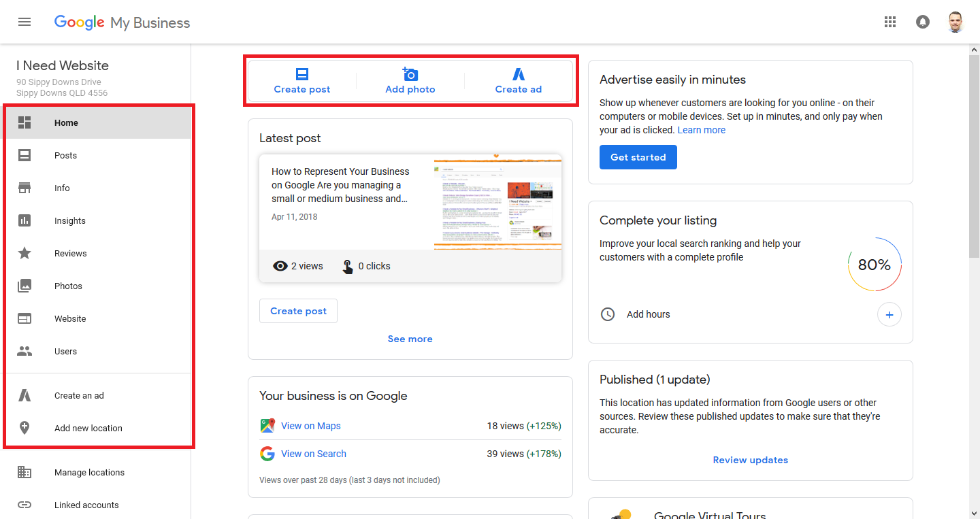Click the 80% listing completion circle
980x519 pixels.
(x=875, y=265)
